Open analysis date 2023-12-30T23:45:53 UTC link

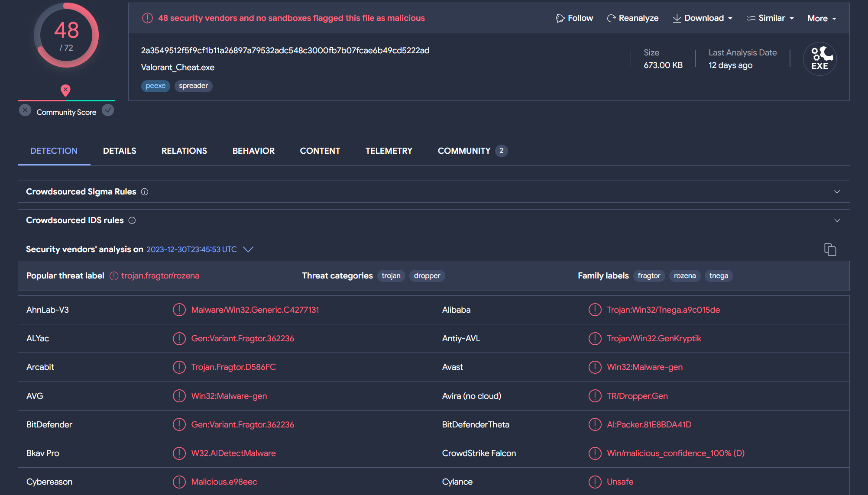191,249
